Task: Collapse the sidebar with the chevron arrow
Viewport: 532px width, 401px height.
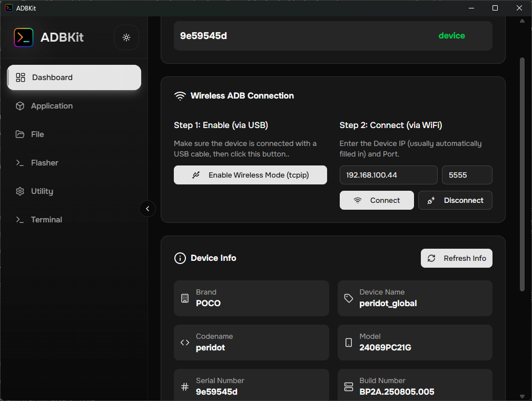Action: click(x=147, y=209)
